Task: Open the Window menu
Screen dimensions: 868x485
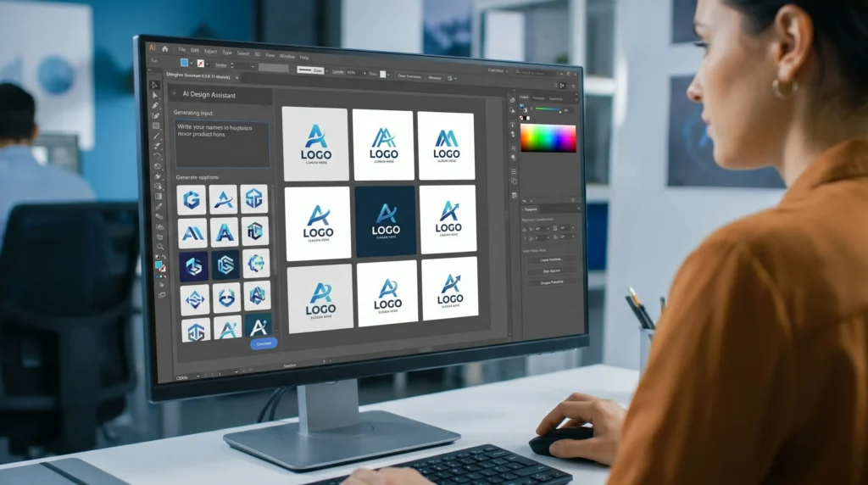Action: point(287,56)
